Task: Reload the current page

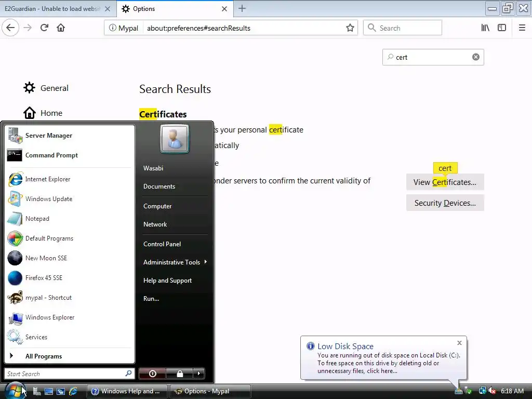Action: [44, 28]
